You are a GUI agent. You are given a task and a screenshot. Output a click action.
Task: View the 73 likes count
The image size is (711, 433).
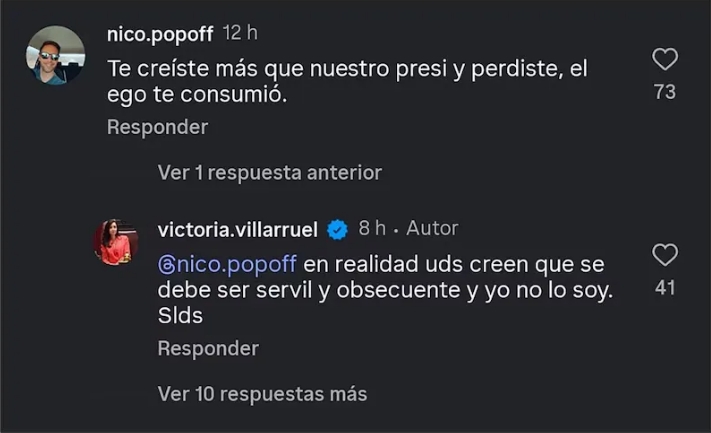(x=665, y=92)
